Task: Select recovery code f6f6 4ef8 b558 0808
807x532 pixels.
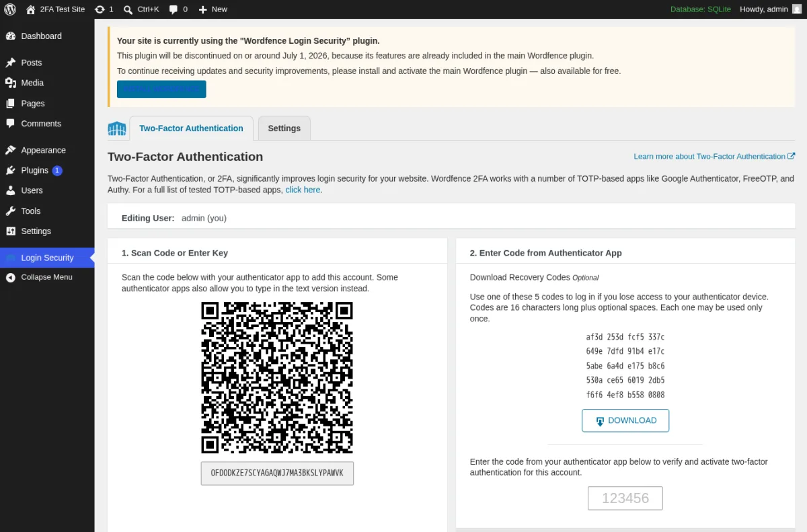Action: pos(625,395)
